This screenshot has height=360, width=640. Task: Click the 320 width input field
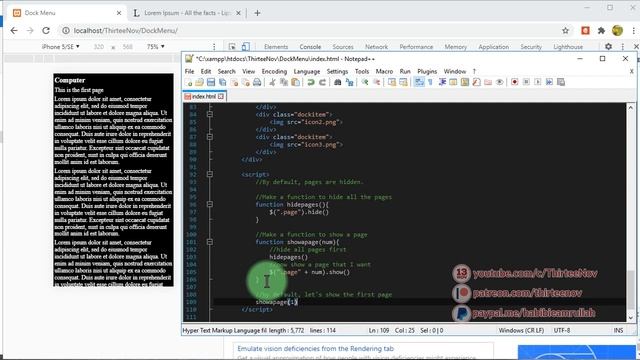[x=99, y=47]
